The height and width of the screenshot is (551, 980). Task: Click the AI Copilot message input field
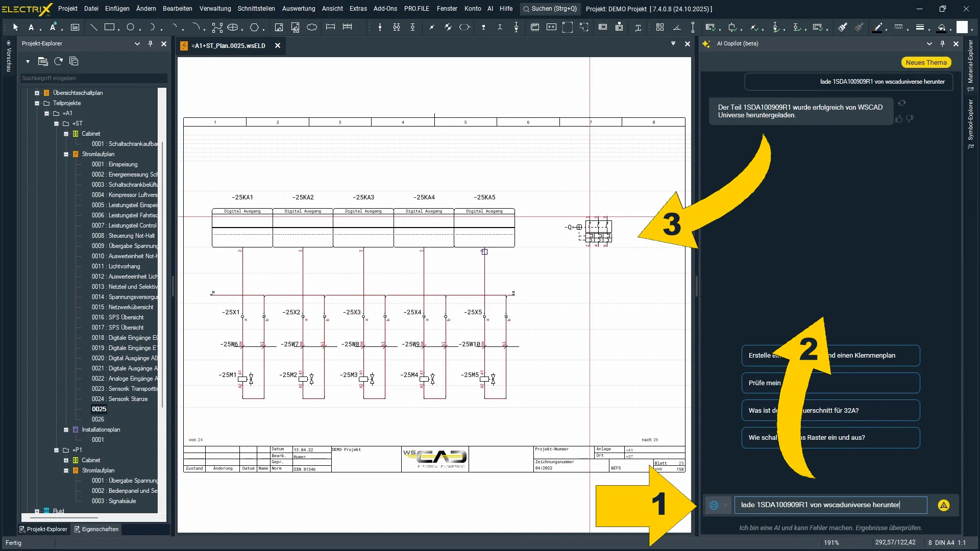pyautogui.click(x=830, y=505)
